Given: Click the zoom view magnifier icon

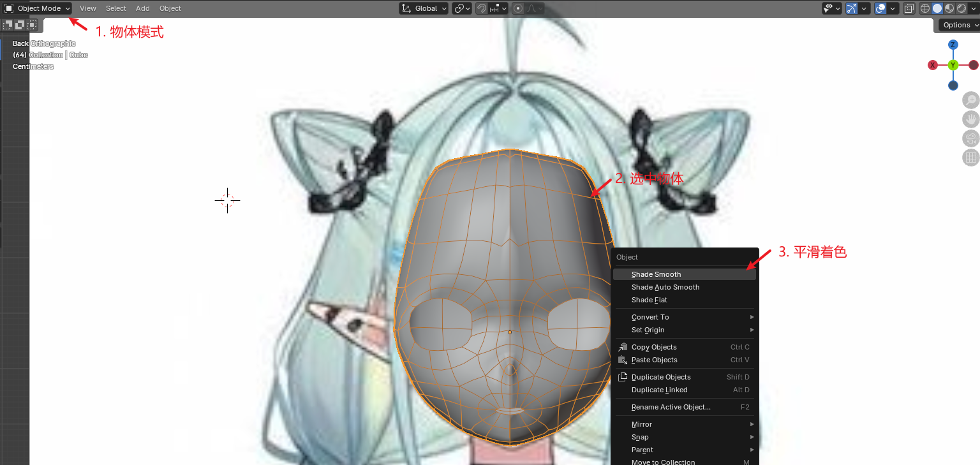Looking at the screenshot, I should click(970, 100).
